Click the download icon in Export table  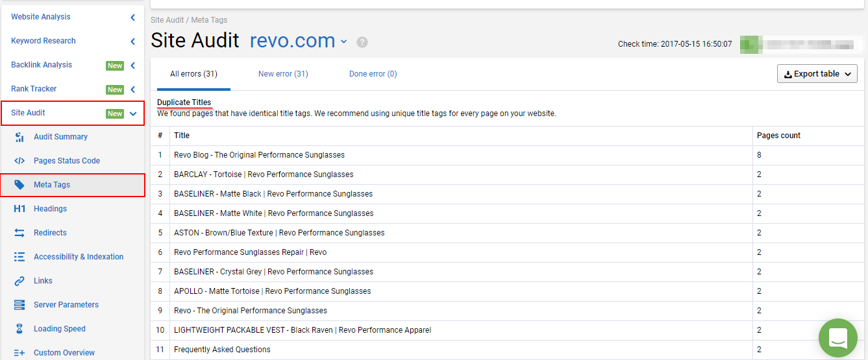788,75
